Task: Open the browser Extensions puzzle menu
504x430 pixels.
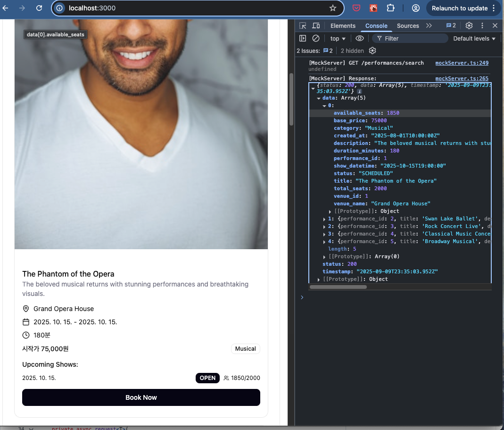Action: (390, 8)
